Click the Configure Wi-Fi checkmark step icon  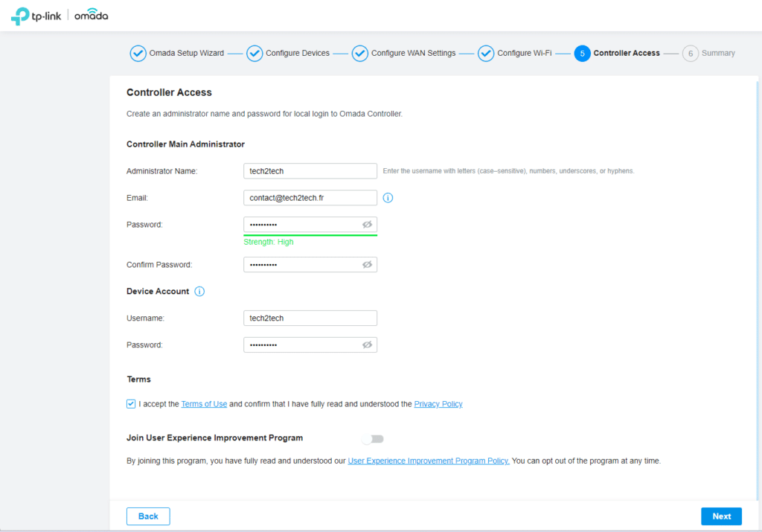point(486,54)
